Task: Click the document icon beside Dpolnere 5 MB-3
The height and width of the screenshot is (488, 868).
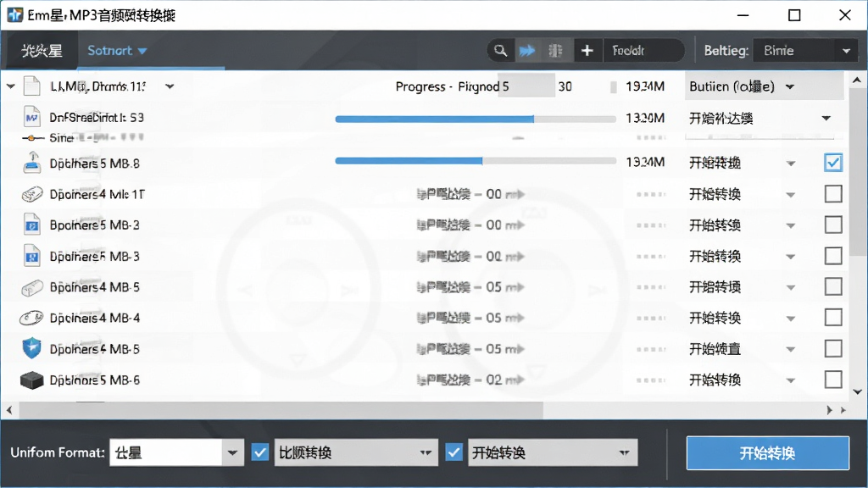Action: pos(32,256)
